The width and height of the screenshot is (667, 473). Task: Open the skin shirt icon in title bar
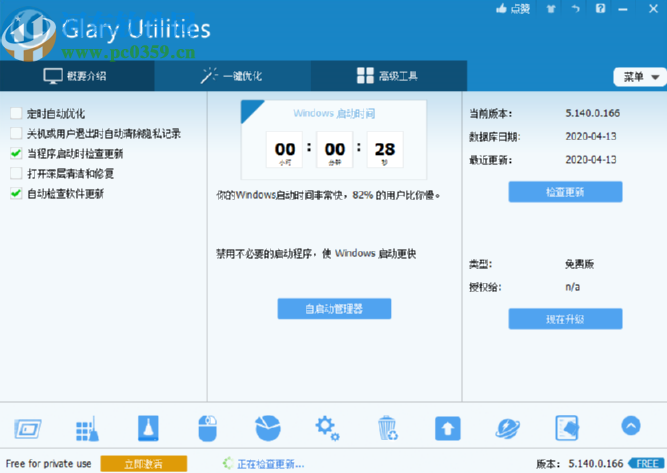(551, 9)
